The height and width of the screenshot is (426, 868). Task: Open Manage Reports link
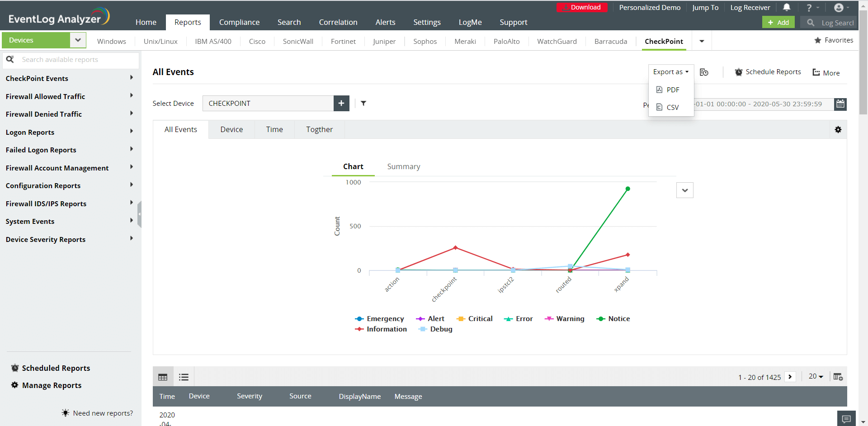tap(47, 385)
